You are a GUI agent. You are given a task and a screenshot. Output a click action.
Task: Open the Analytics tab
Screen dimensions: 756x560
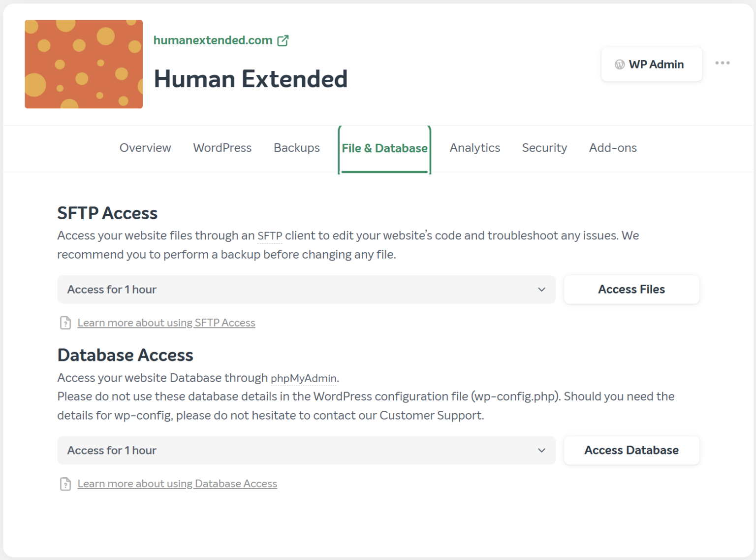pyautogui.click(x=474, y=148)
